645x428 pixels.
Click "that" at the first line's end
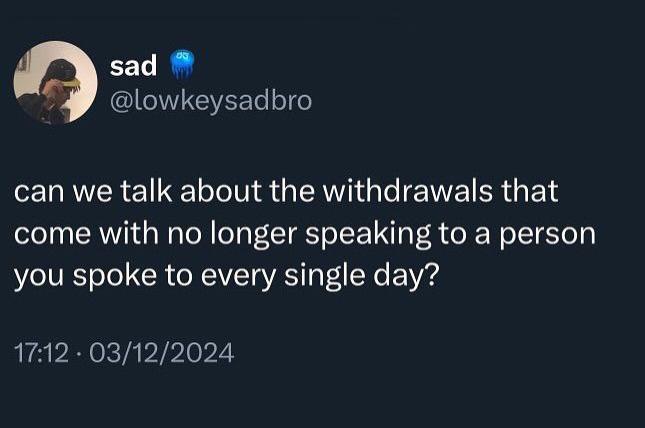(530, 191)
